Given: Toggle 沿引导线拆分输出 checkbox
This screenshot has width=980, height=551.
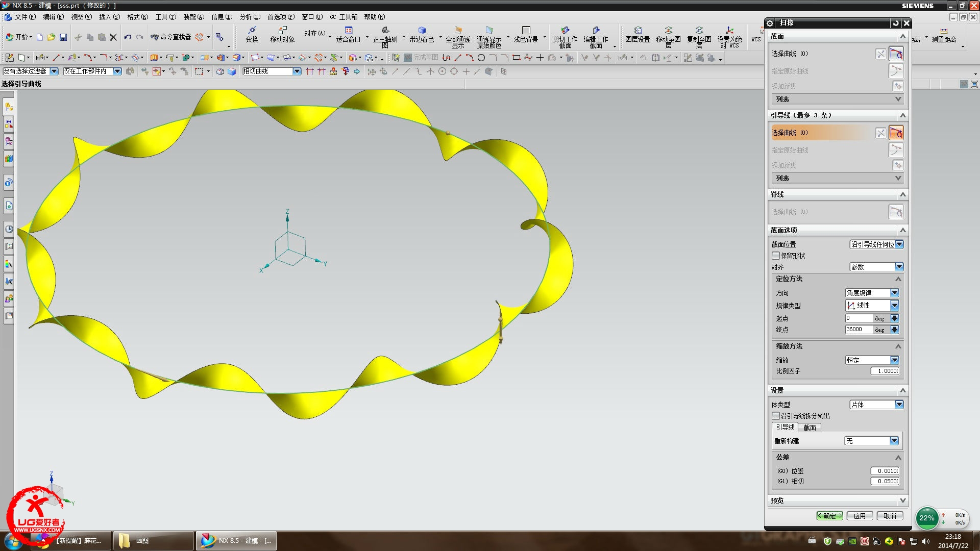Looking at the screenshot, I should tap(776, 416).
